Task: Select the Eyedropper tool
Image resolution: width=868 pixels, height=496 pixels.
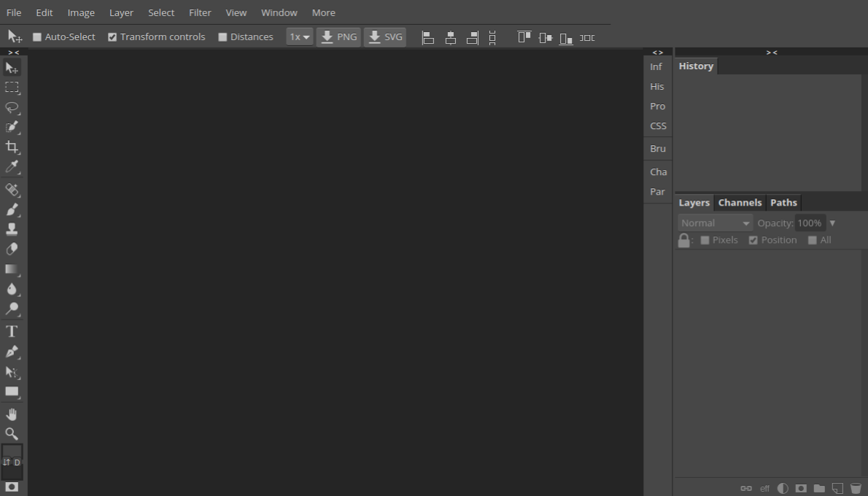Action: tap(12, 167)
